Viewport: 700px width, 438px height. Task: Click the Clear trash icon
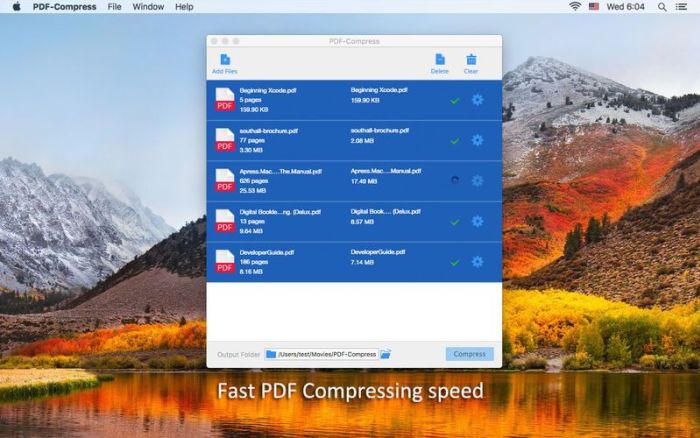point(471,59)
